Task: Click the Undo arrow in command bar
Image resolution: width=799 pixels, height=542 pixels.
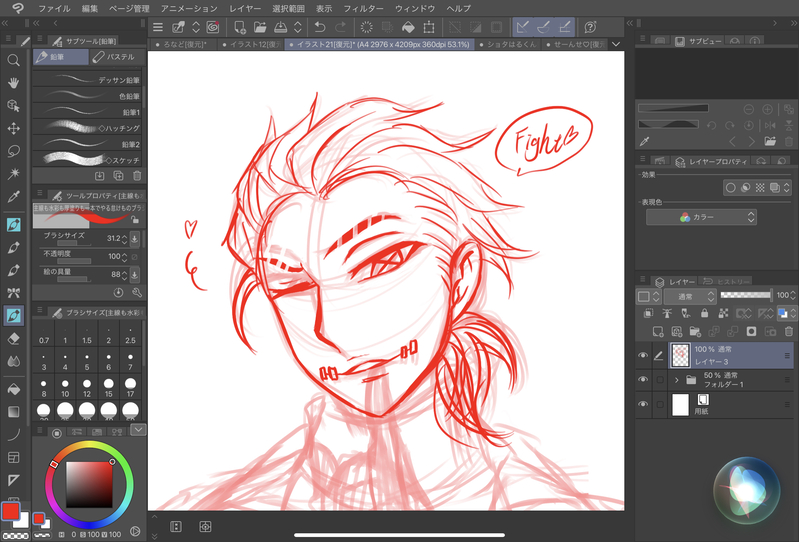Action: 319,27
